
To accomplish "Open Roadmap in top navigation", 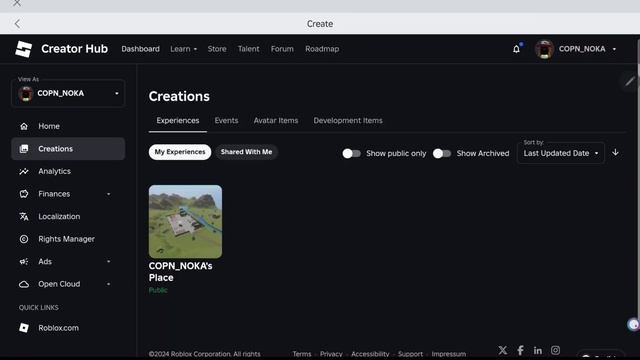I will tap(322, 49).
